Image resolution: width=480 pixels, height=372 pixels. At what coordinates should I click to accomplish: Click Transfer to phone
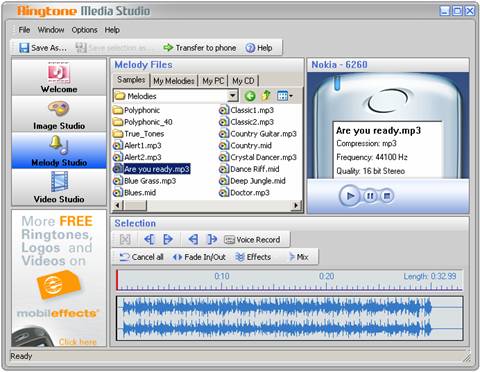(x=200, y=48)
